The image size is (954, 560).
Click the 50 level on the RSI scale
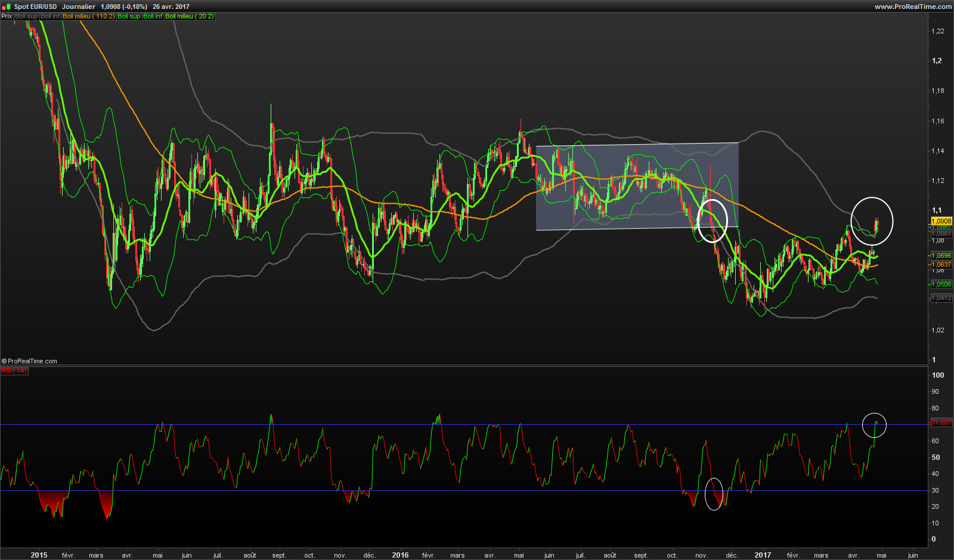(x=936, y=458)
